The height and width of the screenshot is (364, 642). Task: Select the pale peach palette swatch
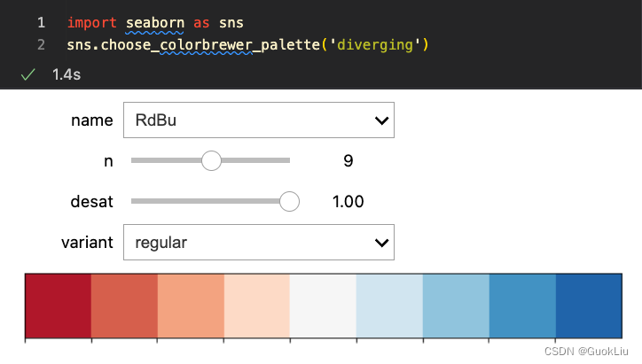pos(257,306)
